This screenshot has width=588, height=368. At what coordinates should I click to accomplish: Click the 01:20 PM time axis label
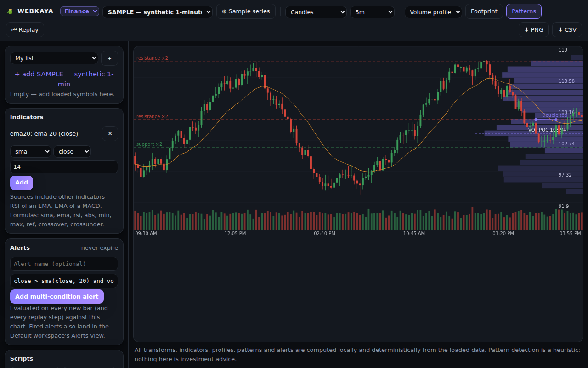503,234
